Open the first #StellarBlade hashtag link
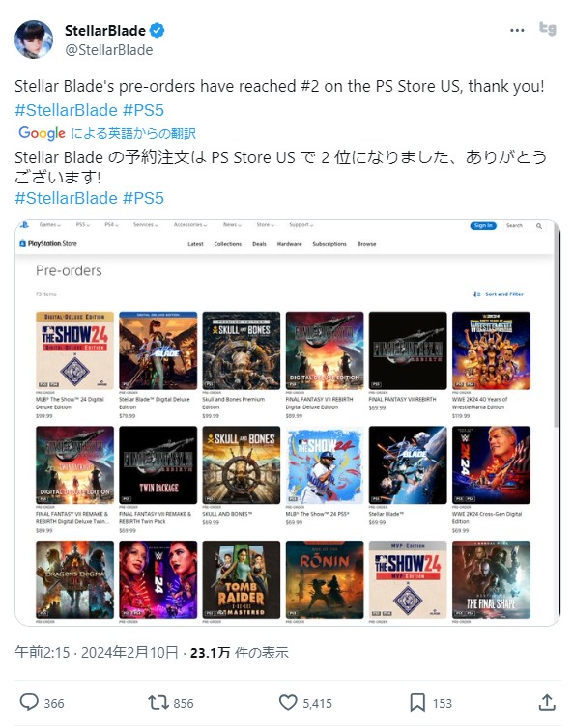The width and height of the screenshot is (573, 728). (66, 110)
